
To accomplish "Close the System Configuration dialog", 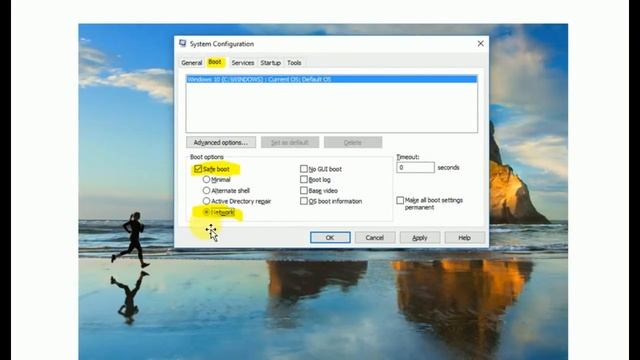I will (x=480, y=44).
